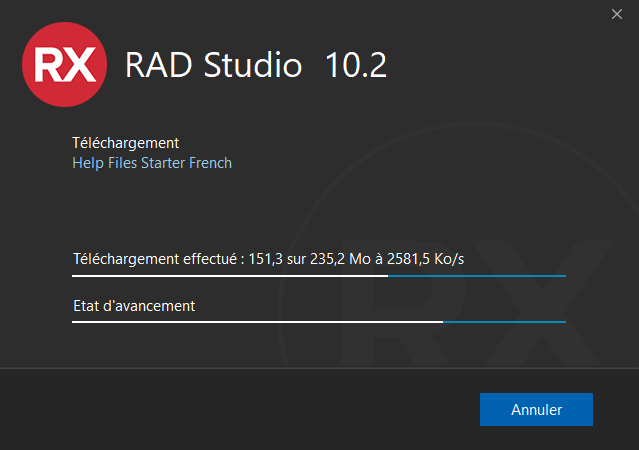Click the red RX logo icon
Image resolution: width=639 pixels, height=450 pixels.
coord(64,65)
